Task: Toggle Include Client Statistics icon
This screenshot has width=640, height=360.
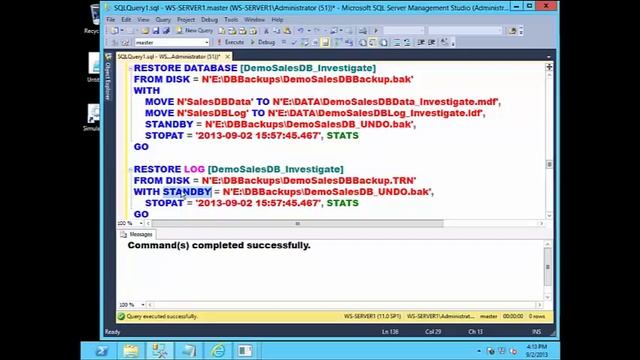Action: tap(349, 42)
